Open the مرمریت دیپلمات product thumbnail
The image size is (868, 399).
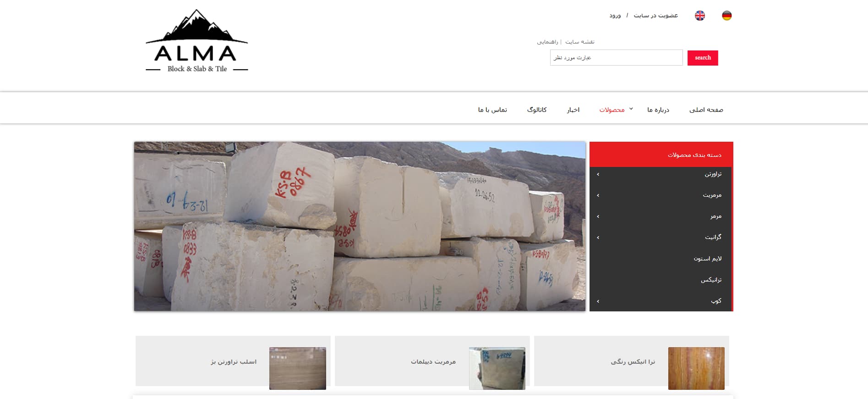point(497,368)
